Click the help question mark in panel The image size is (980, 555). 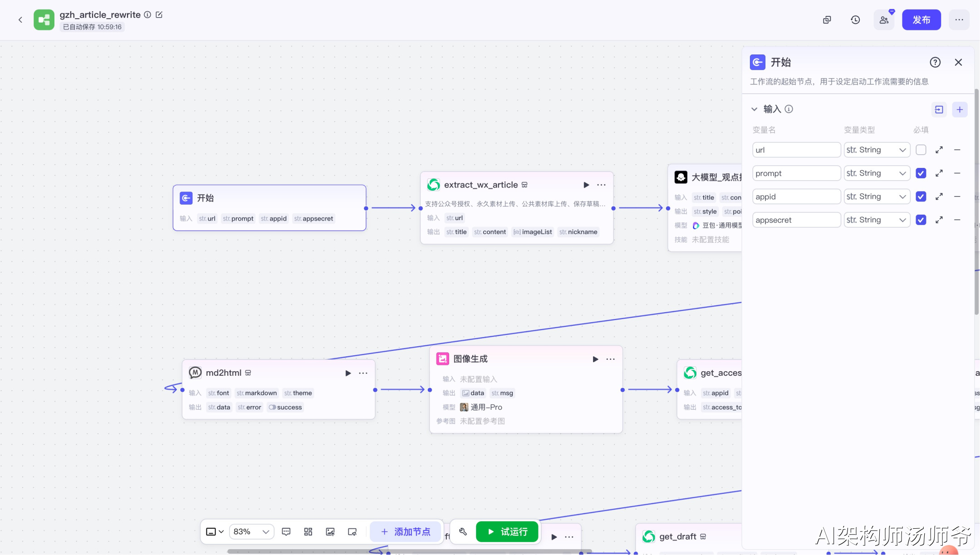(935, 62)
